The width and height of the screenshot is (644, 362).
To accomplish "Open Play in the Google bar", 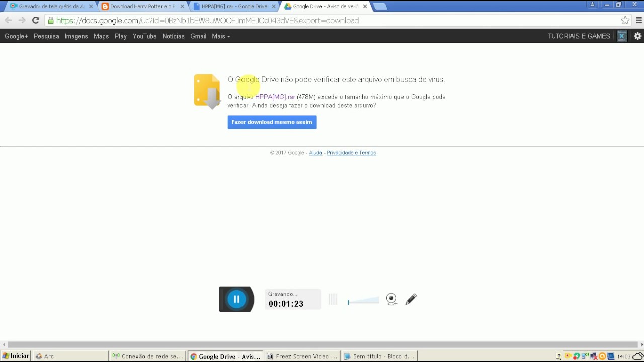I will tap(120, 36).
